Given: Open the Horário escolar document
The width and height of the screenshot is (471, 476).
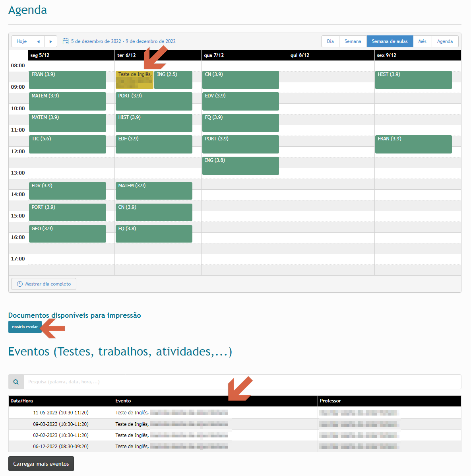Looking at the screenshot, I should click(25, 327).
